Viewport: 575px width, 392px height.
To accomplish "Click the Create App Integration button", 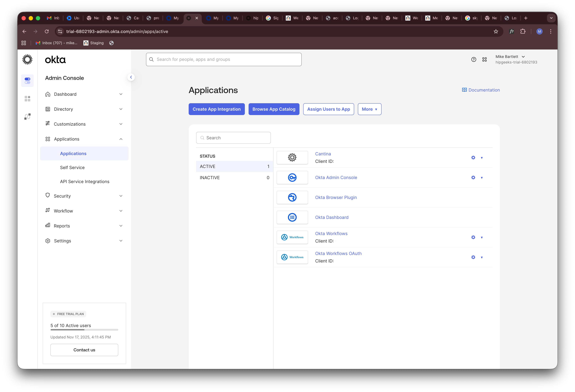I will click(x=217, y=109).
